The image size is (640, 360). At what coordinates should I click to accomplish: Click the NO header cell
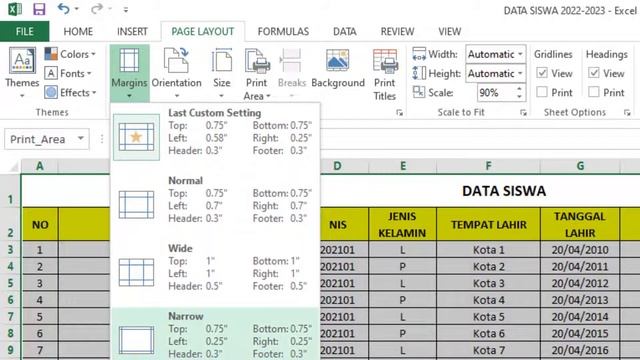40,224
